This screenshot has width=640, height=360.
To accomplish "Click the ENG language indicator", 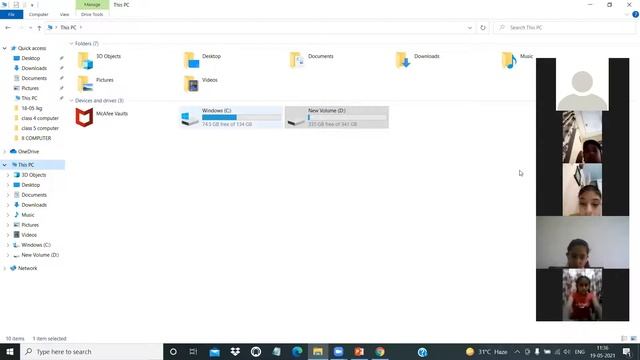I will (580, 352).
